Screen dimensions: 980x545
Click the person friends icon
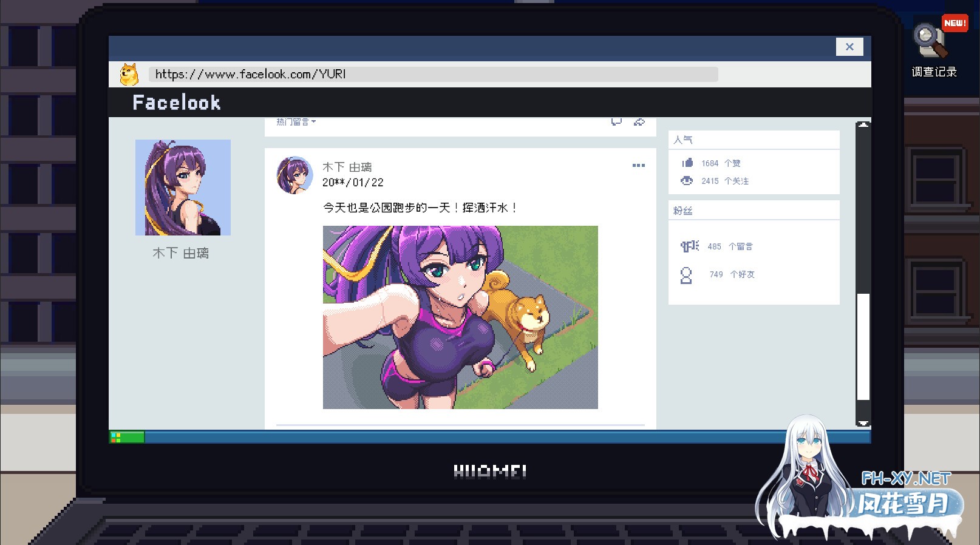686,276
